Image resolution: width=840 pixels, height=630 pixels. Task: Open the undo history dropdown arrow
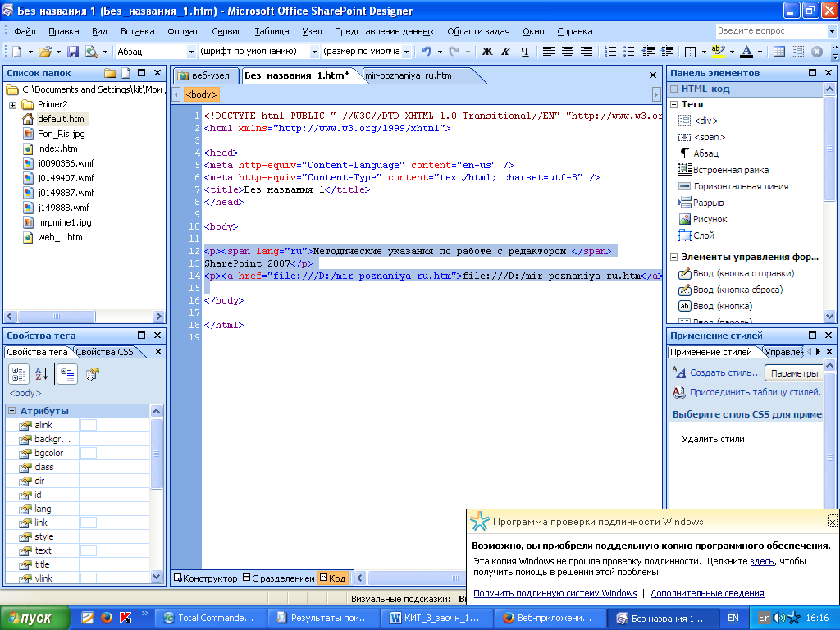(x=440, y=52)
